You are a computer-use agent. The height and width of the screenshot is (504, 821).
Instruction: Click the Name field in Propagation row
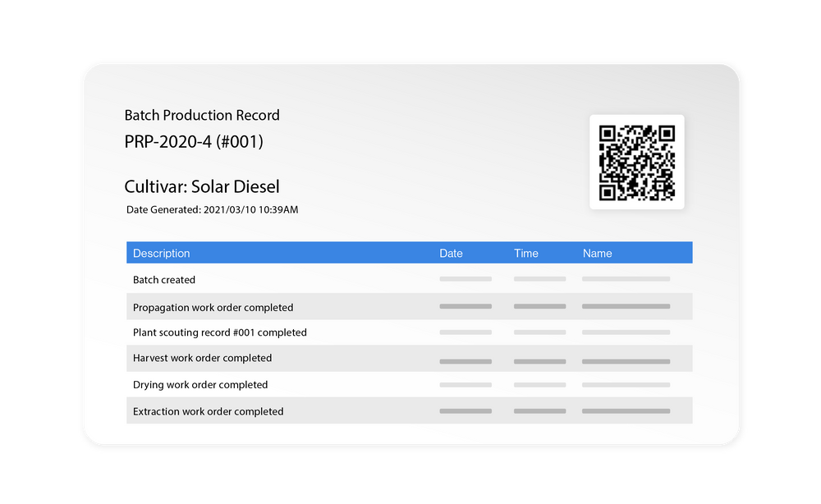[626, 306]
